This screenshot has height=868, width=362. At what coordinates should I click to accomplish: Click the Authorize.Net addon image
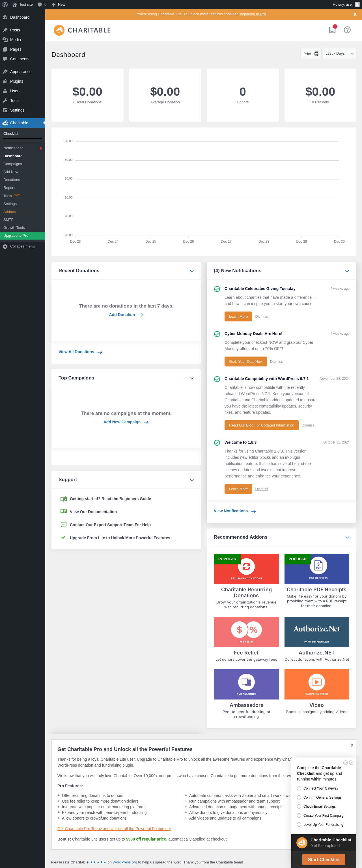pos(316,632)
